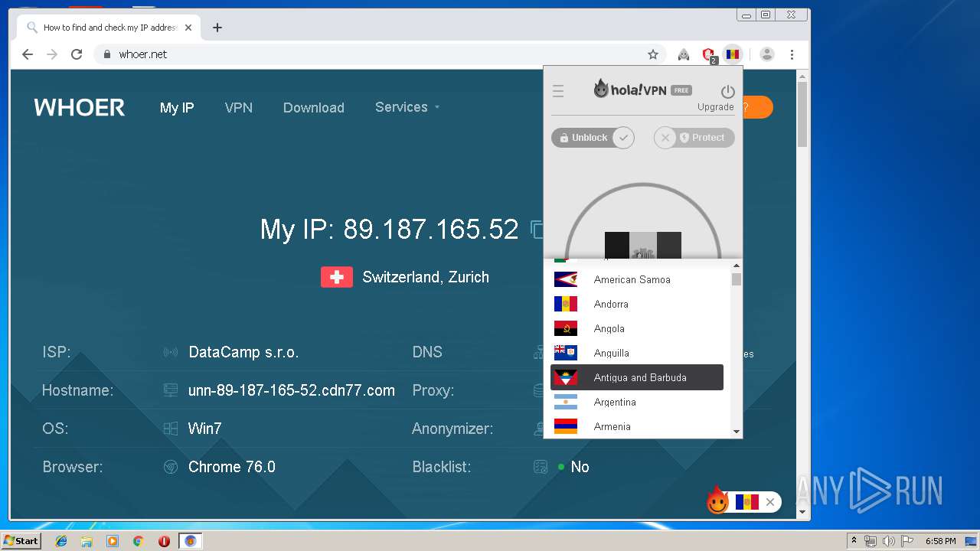
Task: Click the 'Chrome 76.0' browser value
Action: tap(232, 467)
